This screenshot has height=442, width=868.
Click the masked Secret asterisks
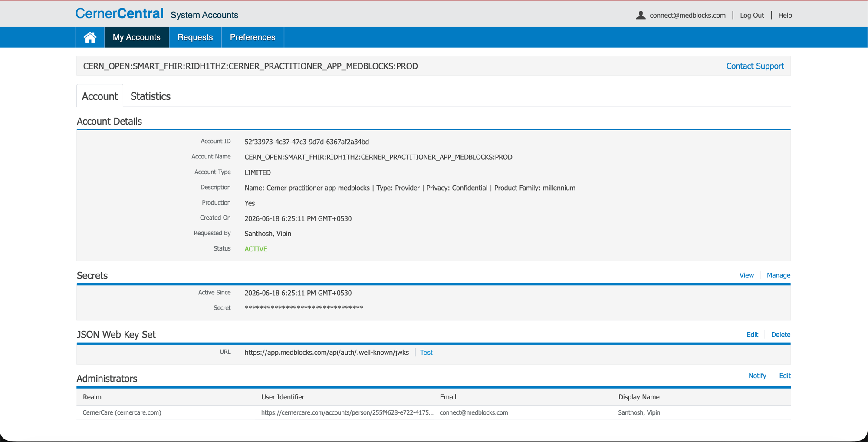[x=304, y=308]
